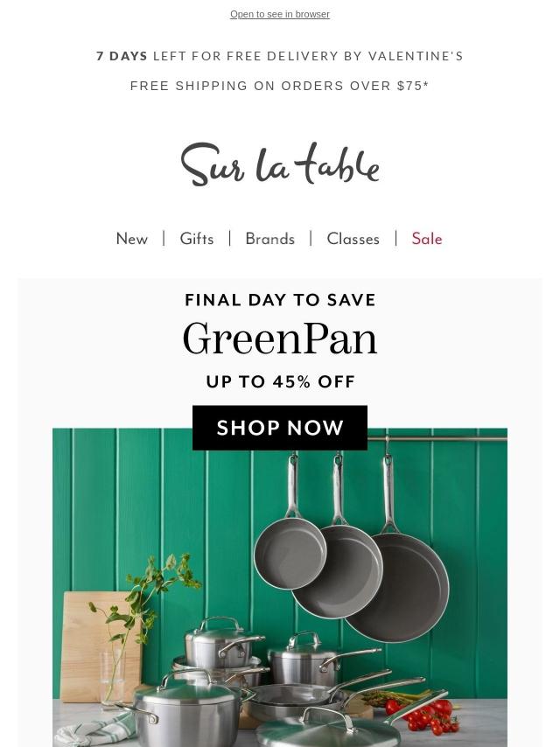Click the Sur la Table logo
Image resolution: width=560 pixels, height=747 pixels.
(x=280, y=164)
